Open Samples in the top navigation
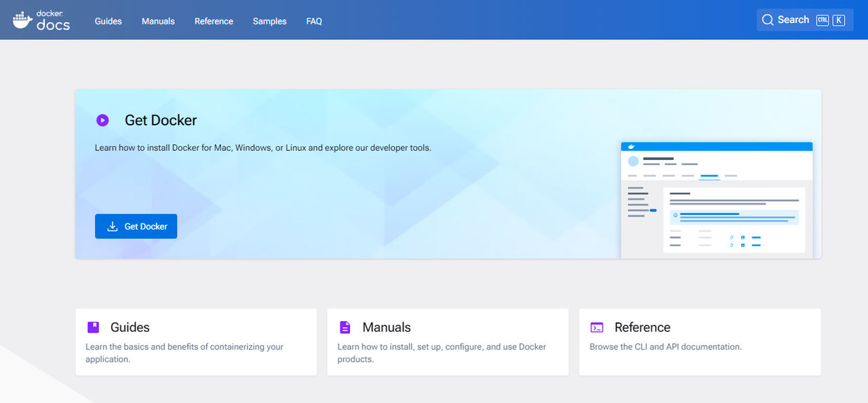Image resolution: width=868 pixels, height=403 pixels. (x=270, y=21)
